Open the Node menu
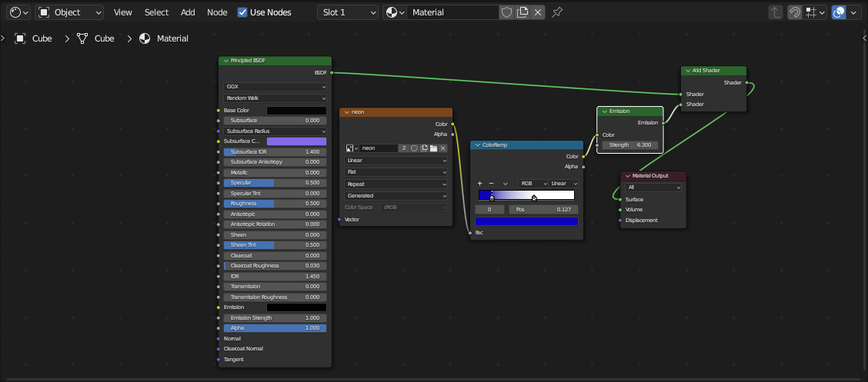868x382 pixels. (x=217, y=12)
